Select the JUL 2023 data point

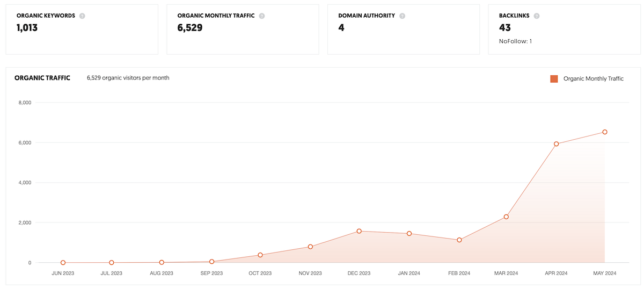point(112,263)
